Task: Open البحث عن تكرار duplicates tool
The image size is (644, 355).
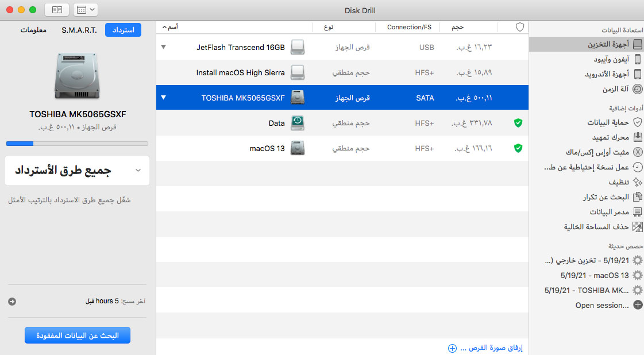Action: (606, 197)
